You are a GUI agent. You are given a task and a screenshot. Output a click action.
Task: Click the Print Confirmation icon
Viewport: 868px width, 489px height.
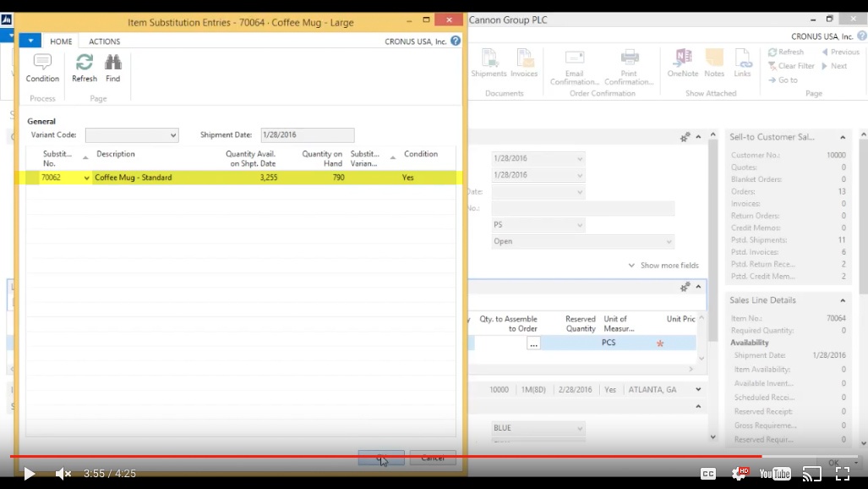coord(629,58)
